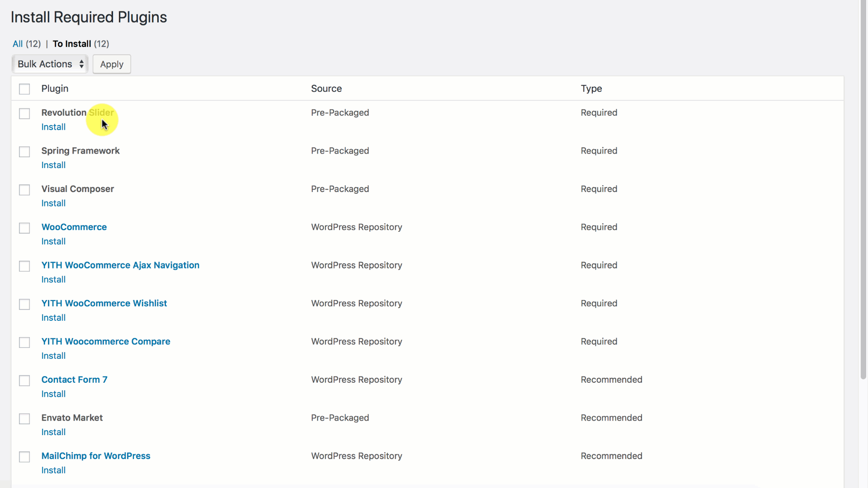Install Contact Form 7 plugin
The height and width of the screenshot is (488, 868).
(53, 394)
